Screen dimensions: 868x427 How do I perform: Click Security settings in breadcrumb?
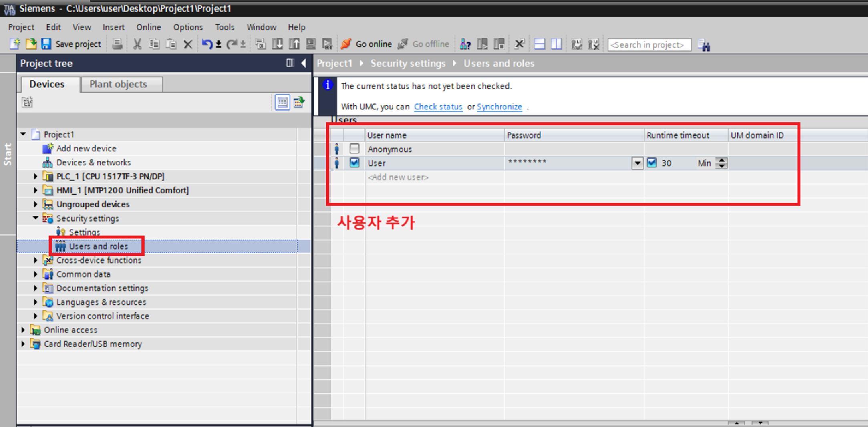408,63
